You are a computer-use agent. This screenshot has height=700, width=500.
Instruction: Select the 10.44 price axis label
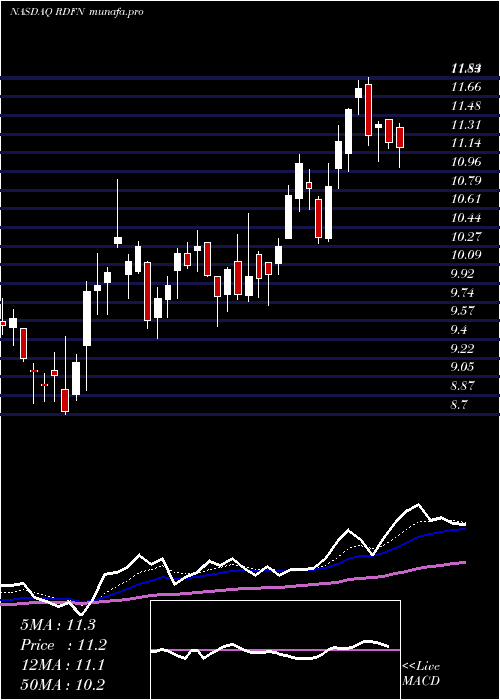(x=466, y=218)
